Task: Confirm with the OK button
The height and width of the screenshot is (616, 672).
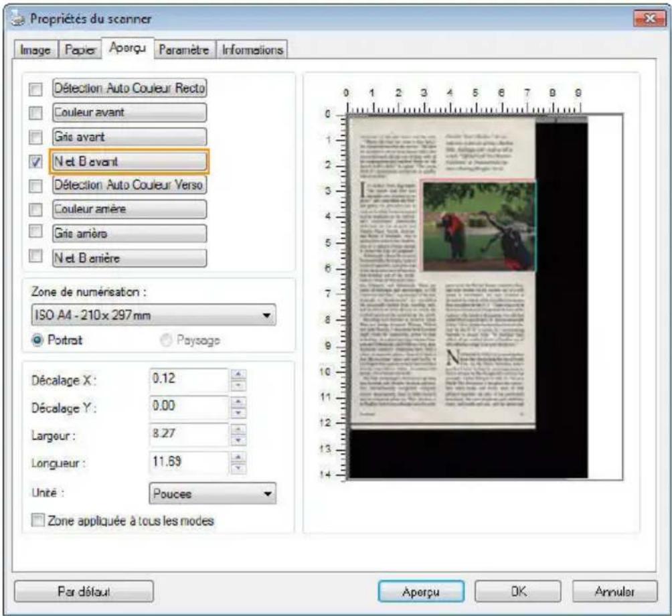Action: (x=517, y=592)
